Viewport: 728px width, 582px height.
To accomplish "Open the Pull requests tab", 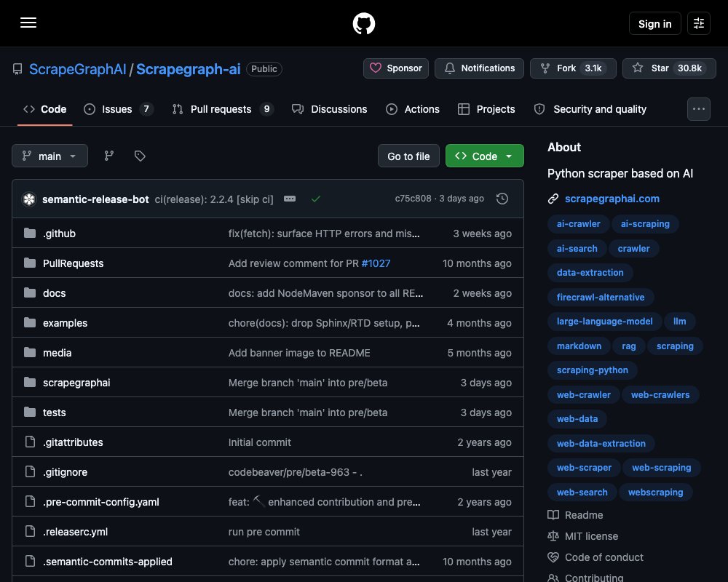I will pos(223,109).
